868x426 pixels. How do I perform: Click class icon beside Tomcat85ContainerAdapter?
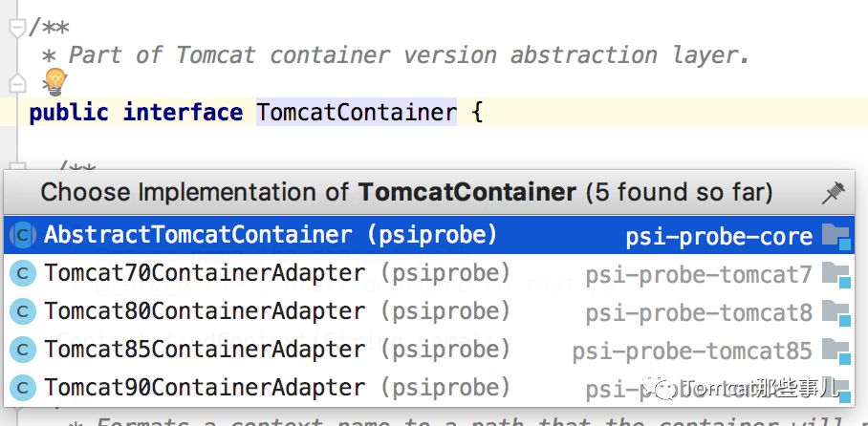(x=22, y=350)
